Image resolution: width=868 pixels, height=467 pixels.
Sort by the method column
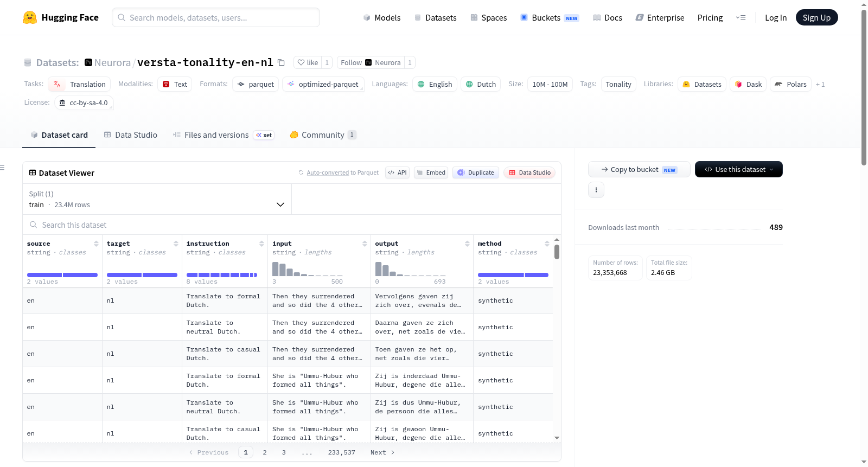point(547,244)
